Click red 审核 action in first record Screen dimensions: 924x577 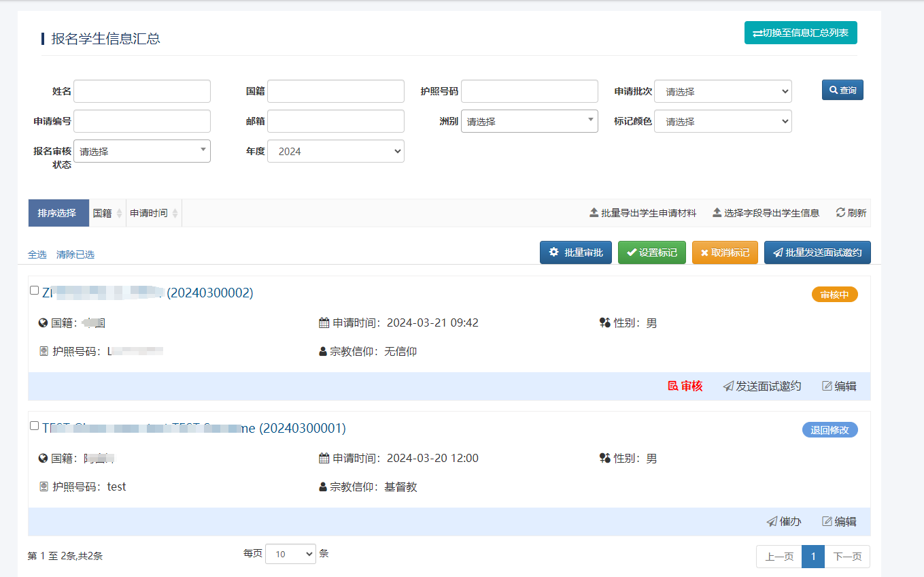[685, 386]
